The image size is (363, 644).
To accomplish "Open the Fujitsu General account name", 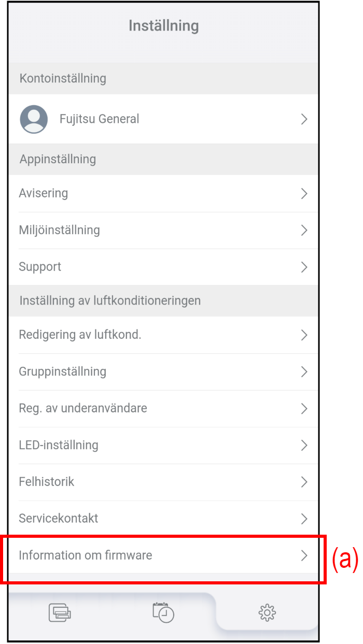I will (x=99, y=119).
